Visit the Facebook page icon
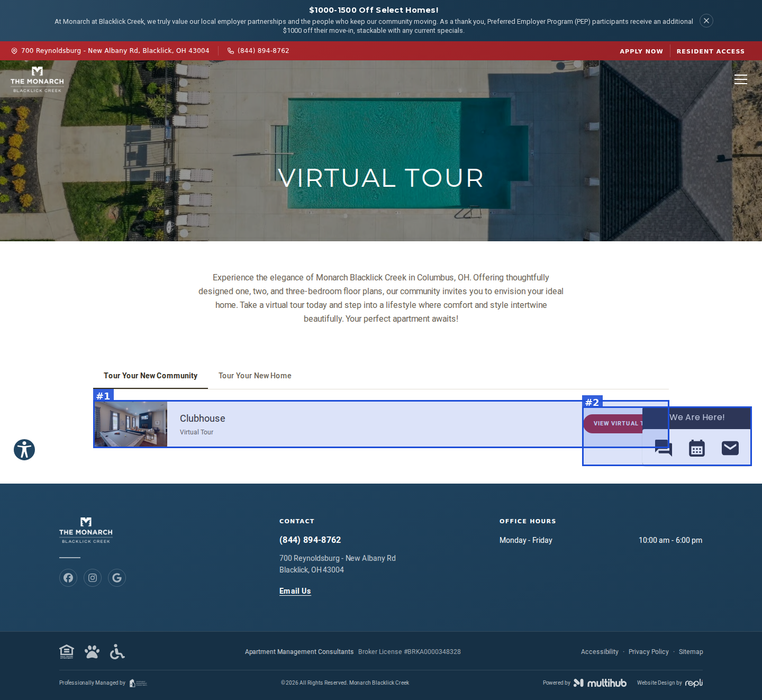Image resolution: width=762 pixels, height=700 pixels. point(68,578)
